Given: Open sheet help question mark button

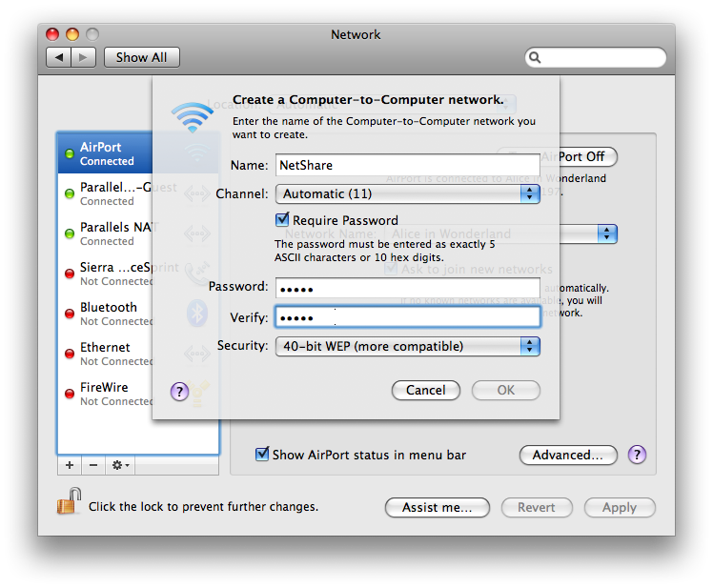Looking at the screenshot, I should (179, 391).
